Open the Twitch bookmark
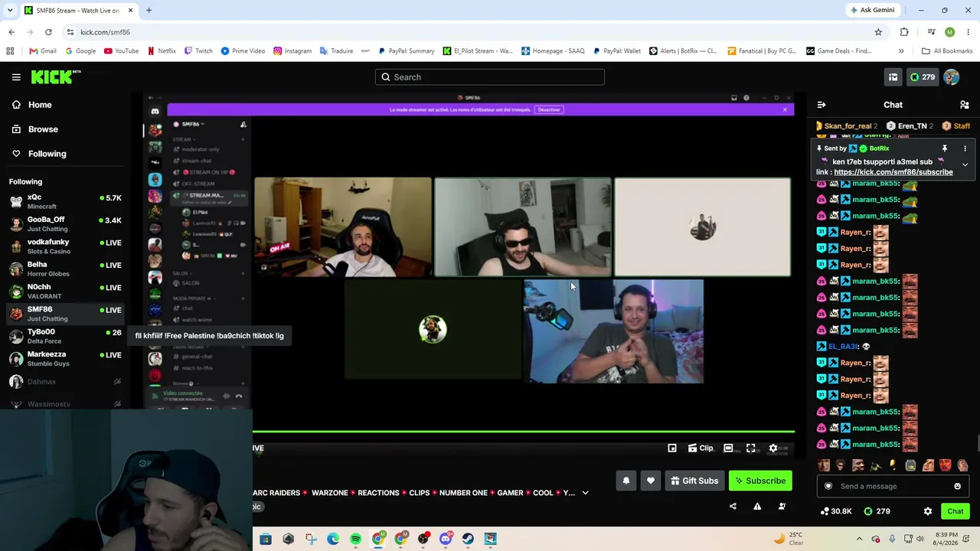The image size is (980, 551). pyautogui.click(x=198, y=51)
